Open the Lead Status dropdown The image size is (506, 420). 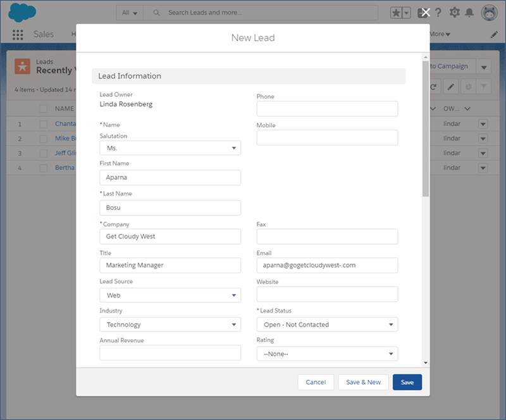[327, 324]
